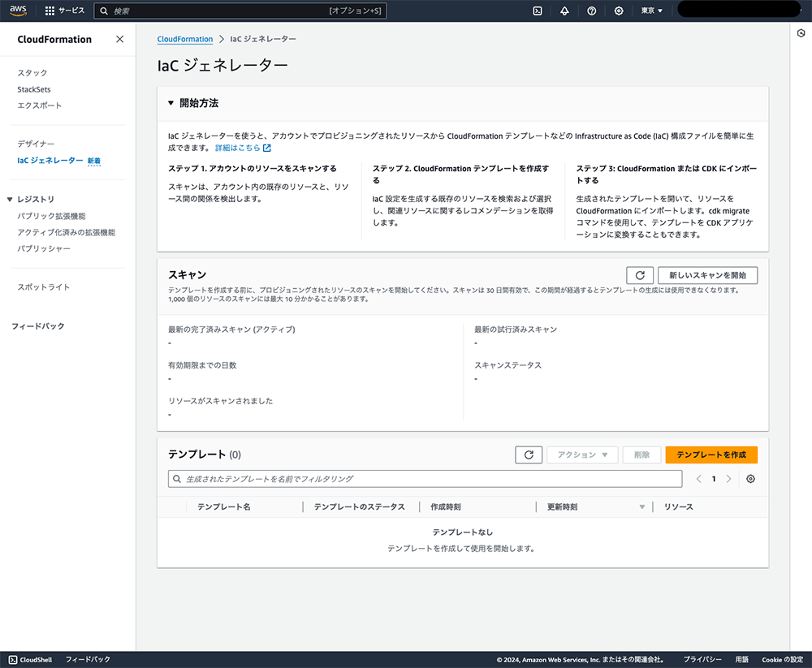
Task: Go to next page of templates
Action: (x=728, y=479)
